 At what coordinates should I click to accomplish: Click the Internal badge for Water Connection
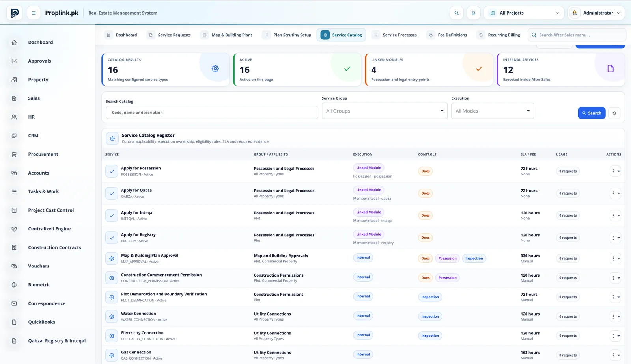(363, 316)
